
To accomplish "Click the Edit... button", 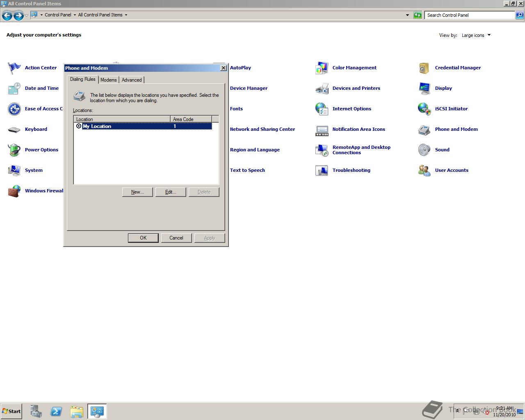I will coord(171,192).
